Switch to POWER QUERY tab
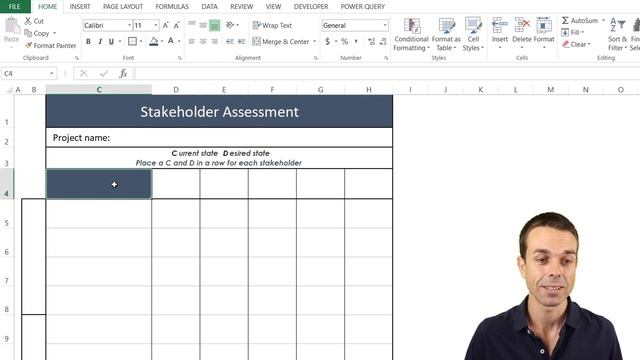 click(x=362, y=7)
